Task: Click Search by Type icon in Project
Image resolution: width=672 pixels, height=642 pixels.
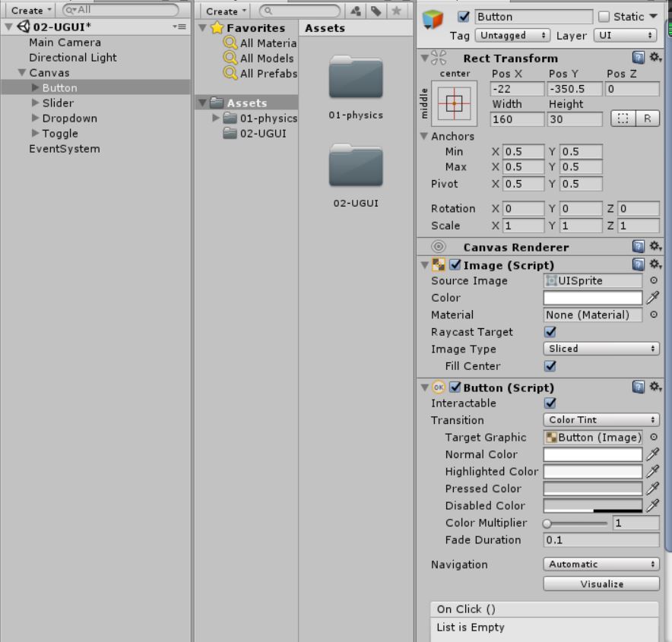Action: [356, 11]
